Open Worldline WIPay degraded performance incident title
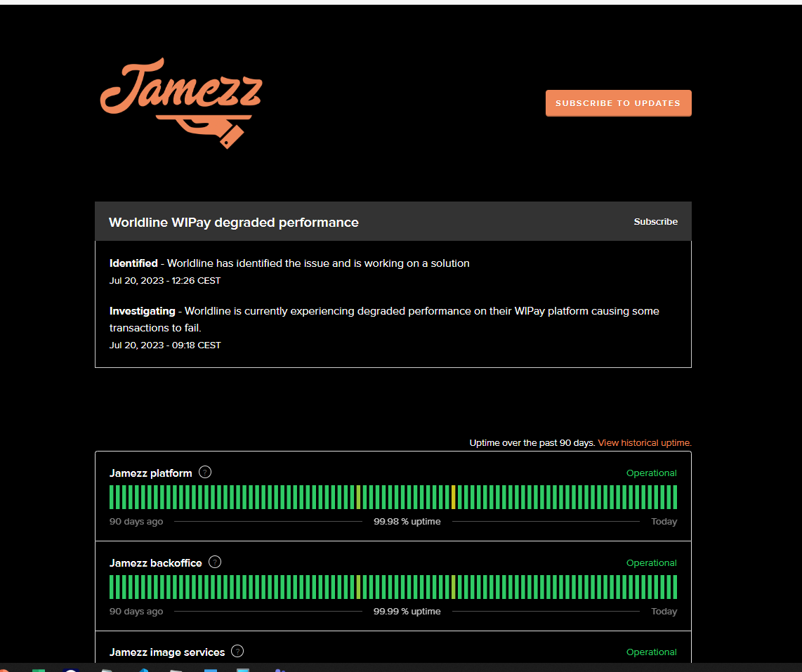This screenshot has width=802, height=672. pyautogui.click(x=234, y=223)
